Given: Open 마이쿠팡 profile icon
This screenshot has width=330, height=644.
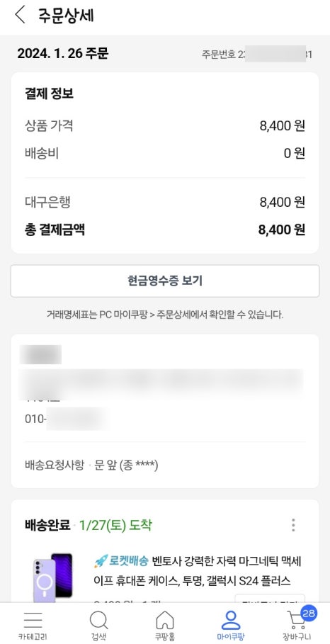Looking at the screenshot, I should pyautogui.click(x=231, y=620).
